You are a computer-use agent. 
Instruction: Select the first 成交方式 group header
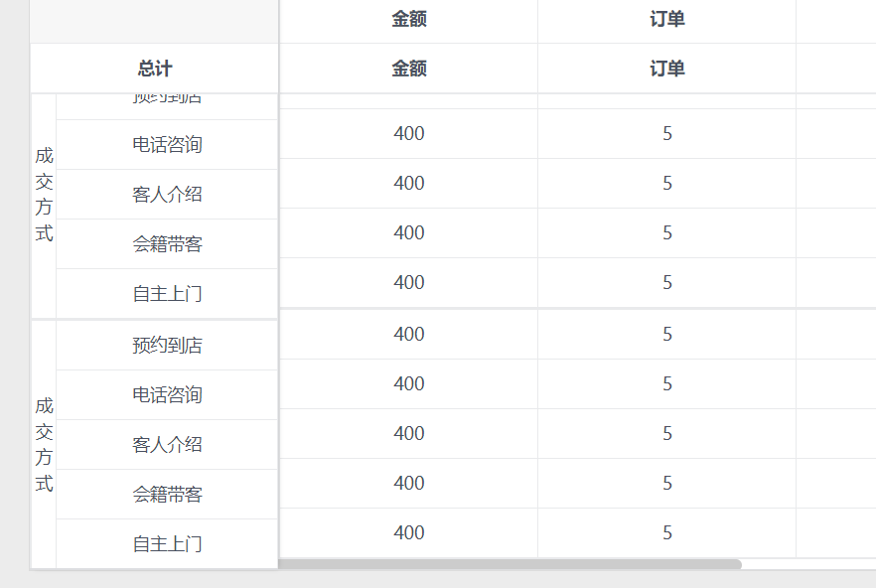tap(43, 195)
